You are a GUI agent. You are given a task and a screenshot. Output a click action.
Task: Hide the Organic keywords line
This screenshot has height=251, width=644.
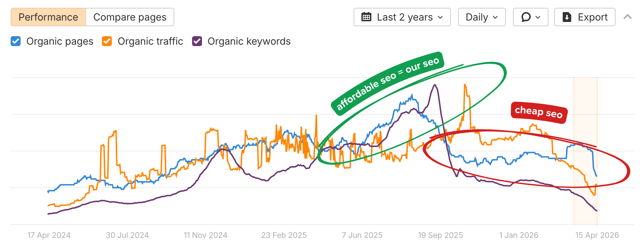click(x=197, y=41)
